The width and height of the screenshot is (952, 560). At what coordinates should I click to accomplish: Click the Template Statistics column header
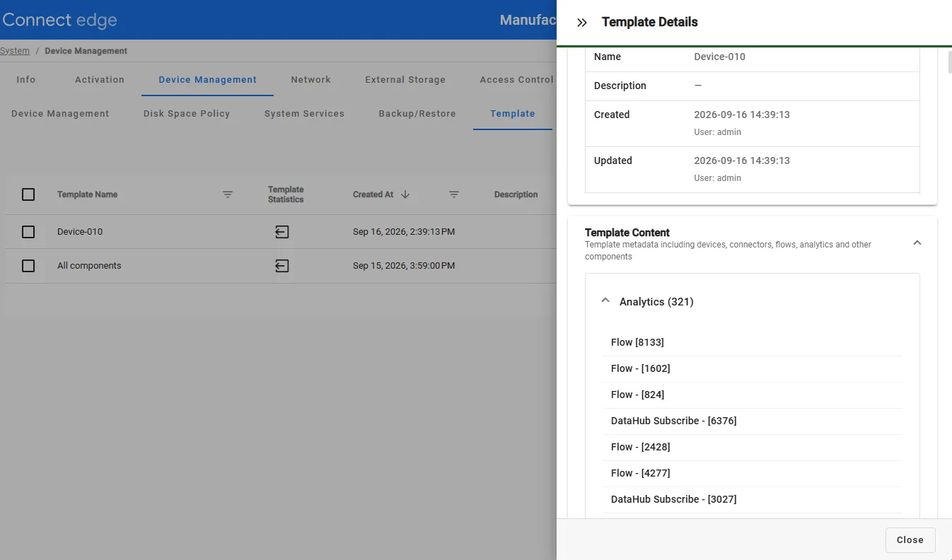[286, 194]
